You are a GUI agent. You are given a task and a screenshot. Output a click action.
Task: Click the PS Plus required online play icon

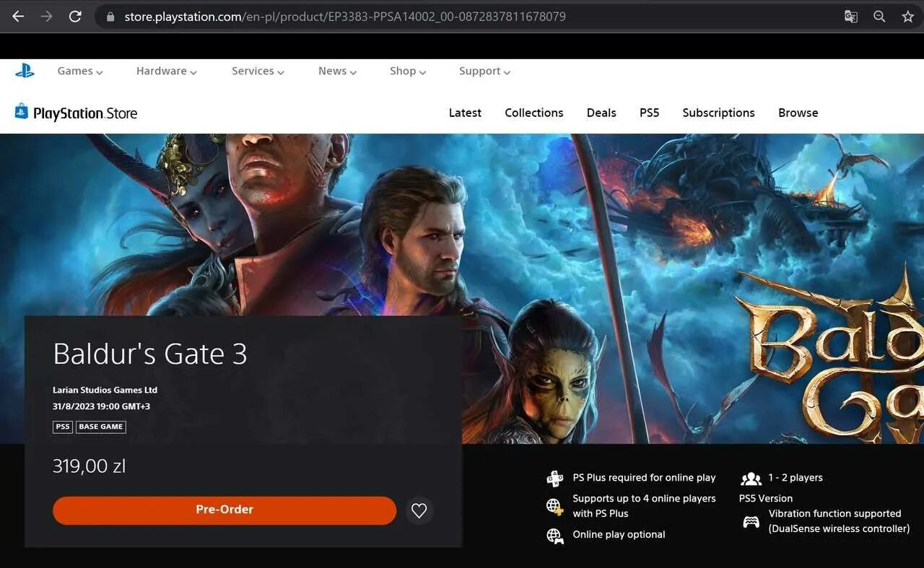(554, 478)
